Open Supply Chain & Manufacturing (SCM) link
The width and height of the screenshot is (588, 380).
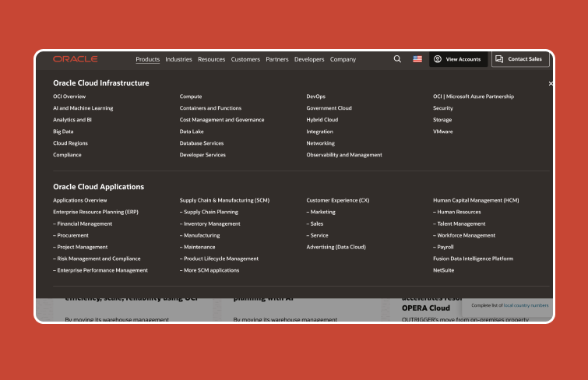[224, 200]
